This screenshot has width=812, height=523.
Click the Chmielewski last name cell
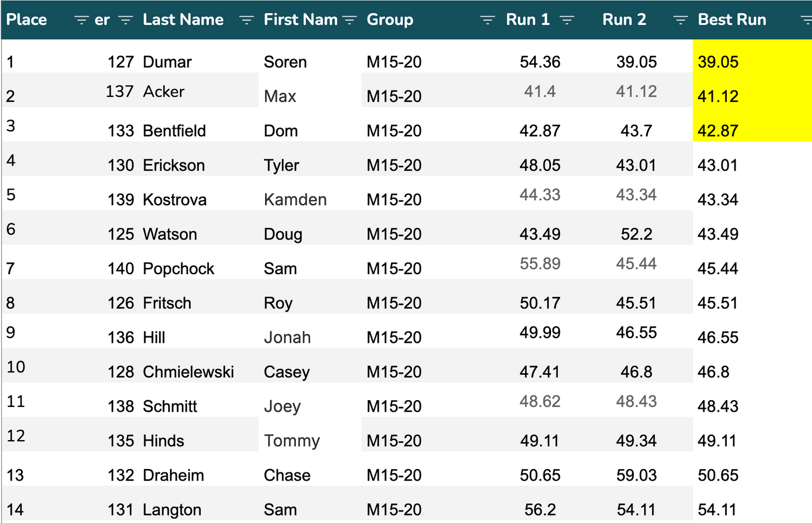(x=188, y=372)
